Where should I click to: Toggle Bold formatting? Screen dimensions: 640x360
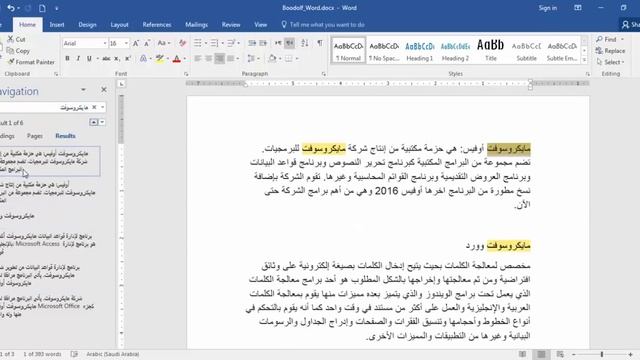[67, 59]
